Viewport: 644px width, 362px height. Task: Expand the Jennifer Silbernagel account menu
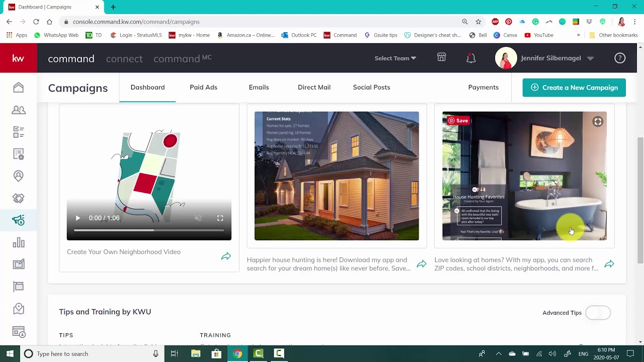(545, 58)
